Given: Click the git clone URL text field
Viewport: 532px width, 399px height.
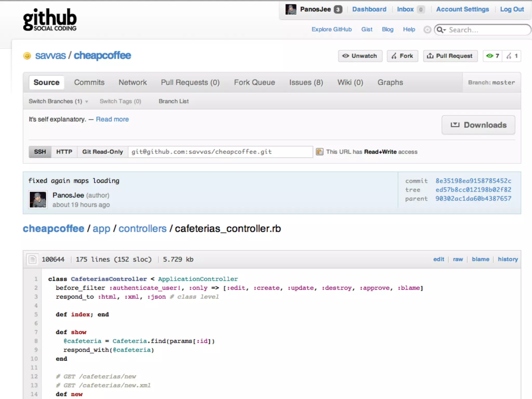Looking at the screenshot, I should [220, 152].
